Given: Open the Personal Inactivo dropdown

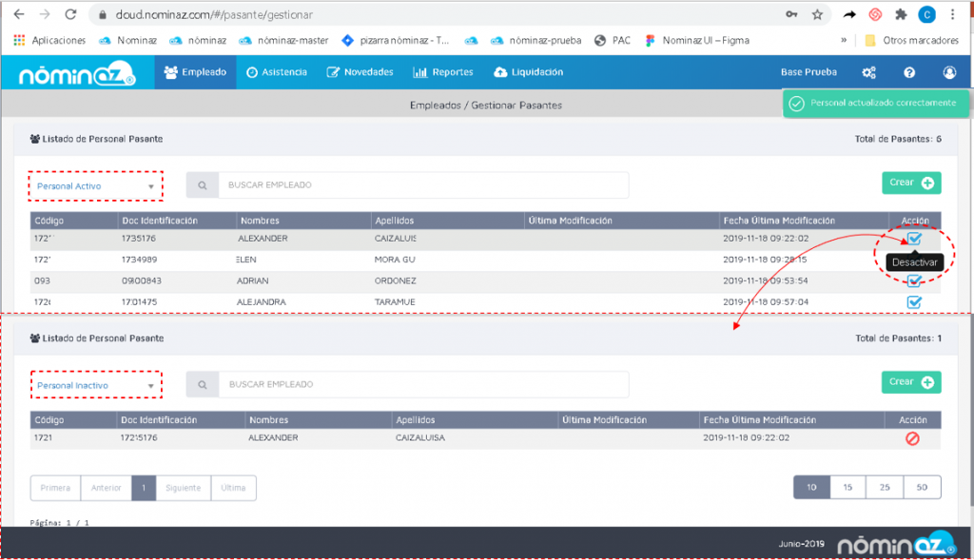Looking at the screenshot, I should coord(96,385).
